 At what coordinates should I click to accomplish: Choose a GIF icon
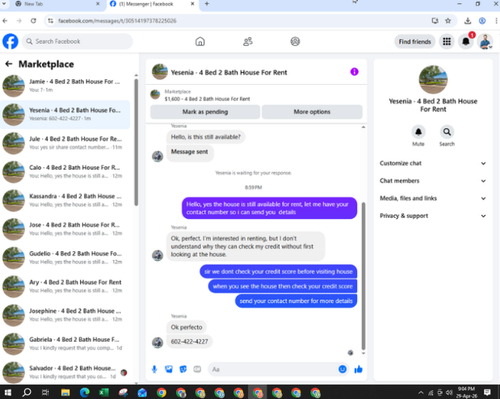click(x=197, y=369)
